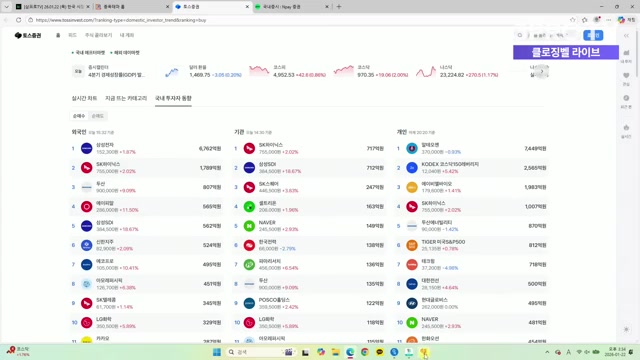Open 테크윙 row with 718억원

[x=472, y=264]
